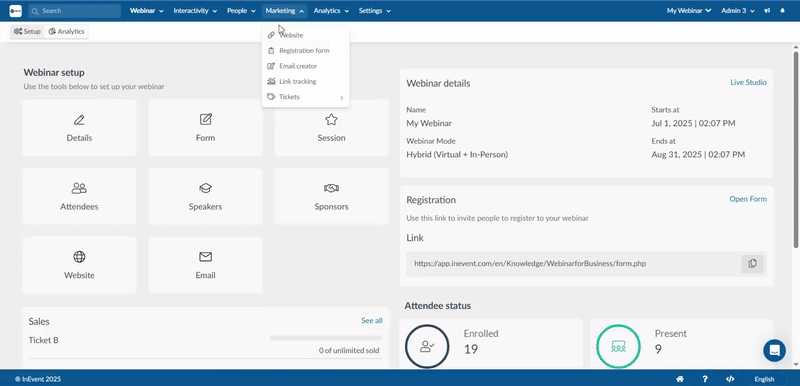Click the InEvent logo icon

tap(15, 11)
